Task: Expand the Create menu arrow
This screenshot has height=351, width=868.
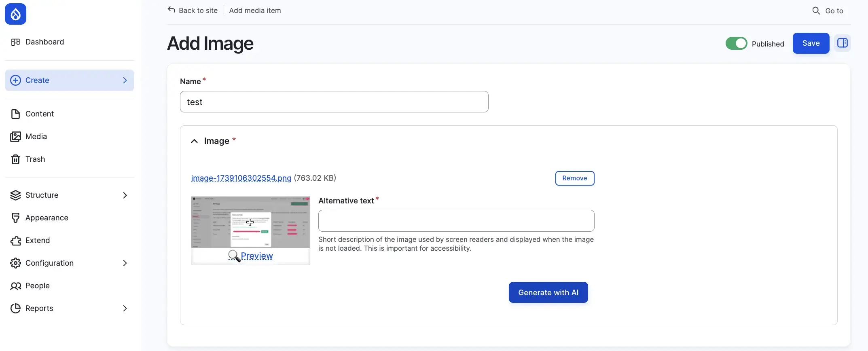Action: 125,80
